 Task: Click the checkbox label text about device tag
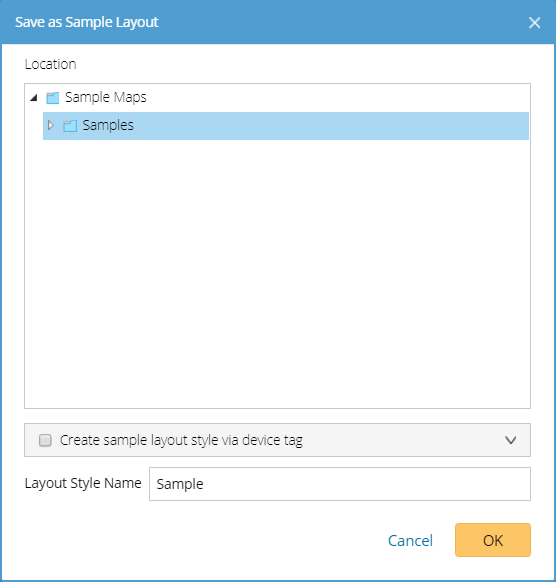(x=181, y=440)
